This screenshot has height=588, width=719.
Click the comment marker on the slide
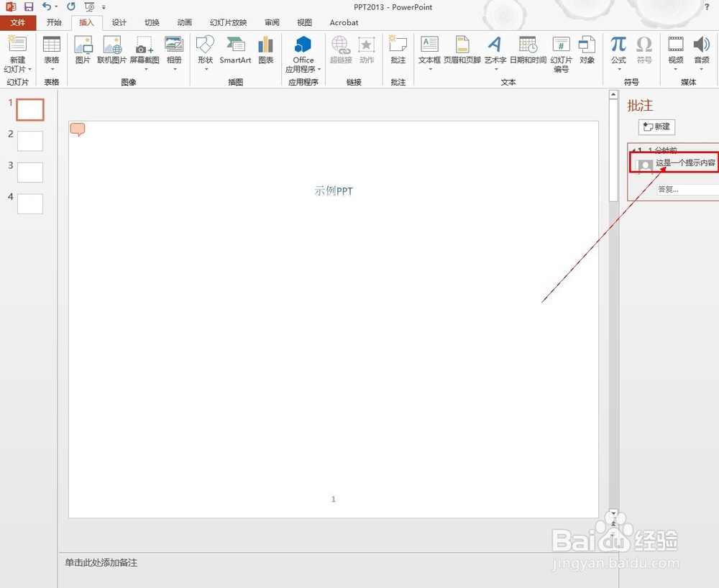78,129
